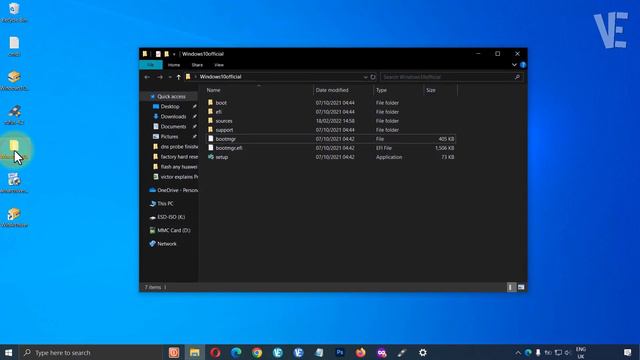Select the bootmgr.efi file icon
This screenshot has width=640, height=360.
(211, 148)
